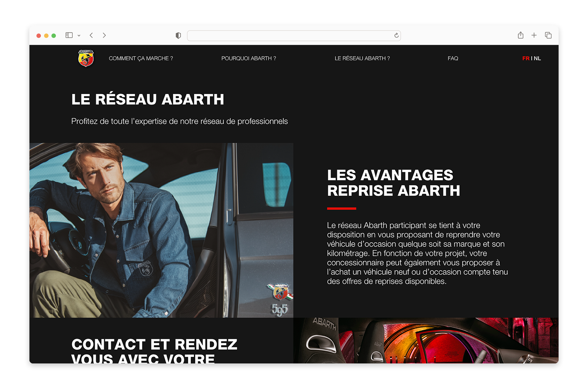Open the Share icon in the toolbar
The image size is (588, 392).
(x=521, y=35)
